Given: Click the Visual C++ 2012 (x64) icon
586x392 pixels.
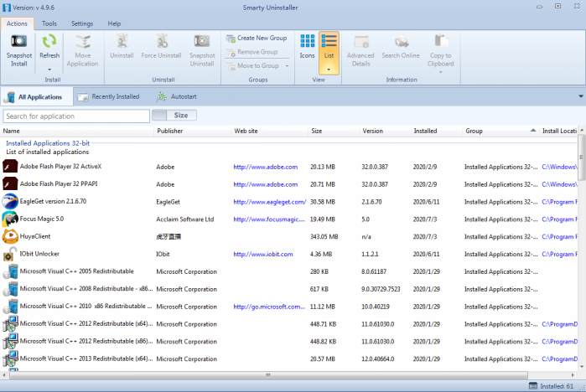Looking at the screenshot, I should coord(10,323).
